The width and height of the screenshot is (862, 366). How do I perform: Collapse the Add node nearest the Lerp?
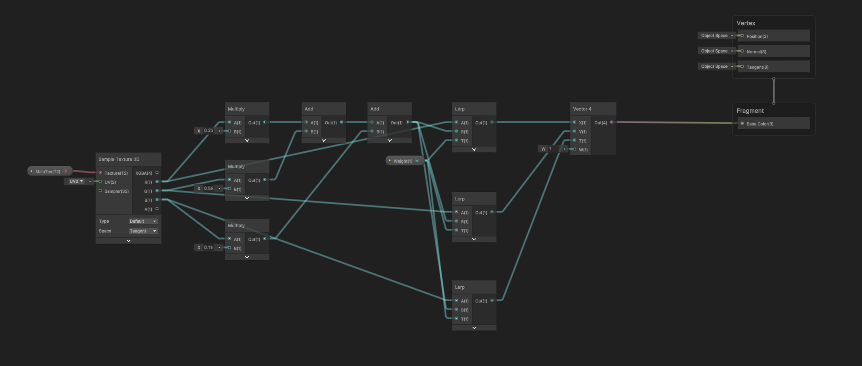(390, 140)
